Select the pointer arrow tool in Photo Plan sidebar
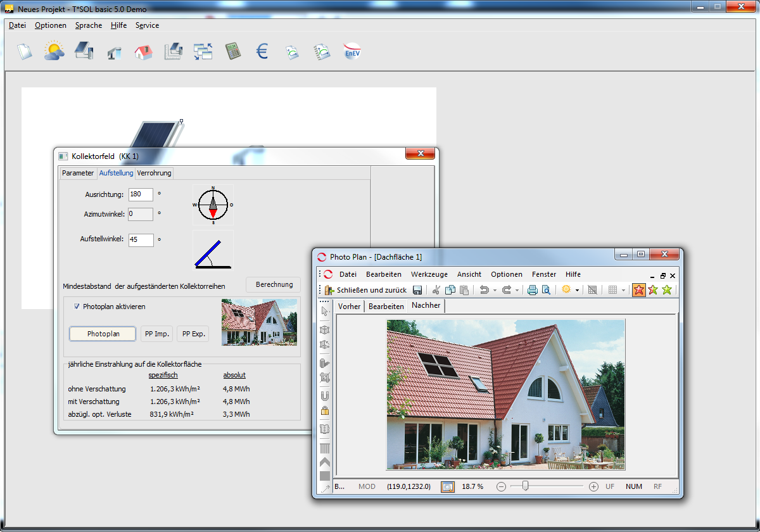This screenshot has height=532, width=760. pos(326,311)
